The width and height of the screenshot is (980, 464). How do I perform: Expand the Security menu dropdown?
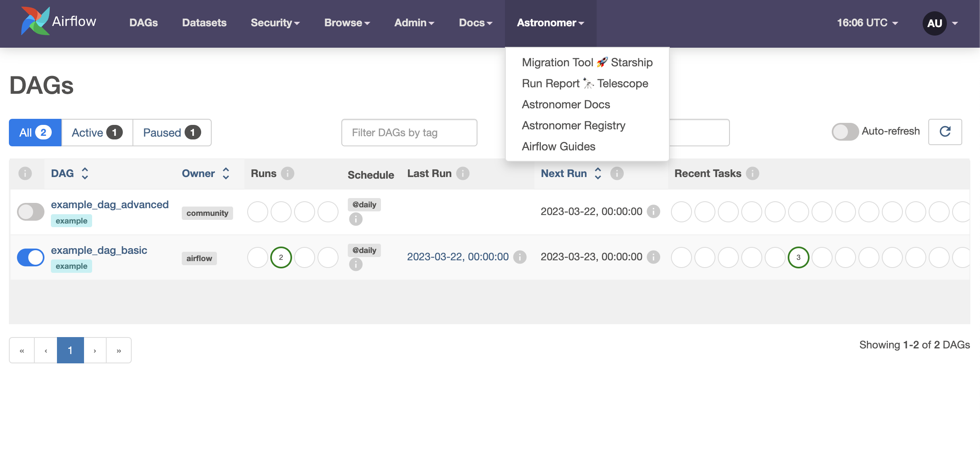point(275,23)
